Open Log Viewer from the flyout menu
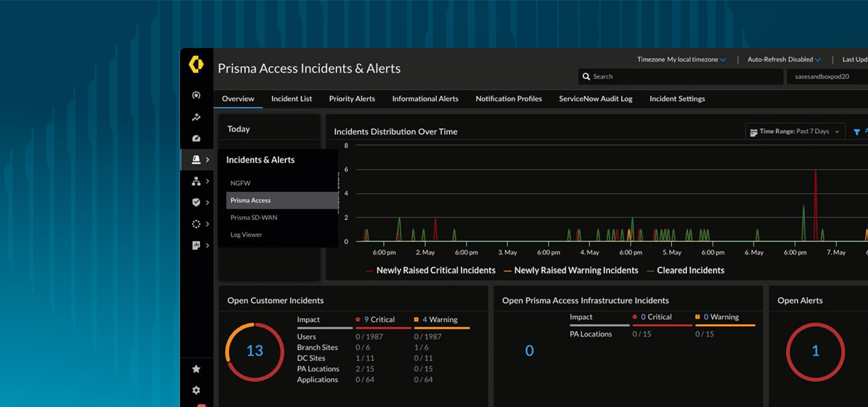The height and width of the screenshot is (407, 868). click(x=246, y=234)
